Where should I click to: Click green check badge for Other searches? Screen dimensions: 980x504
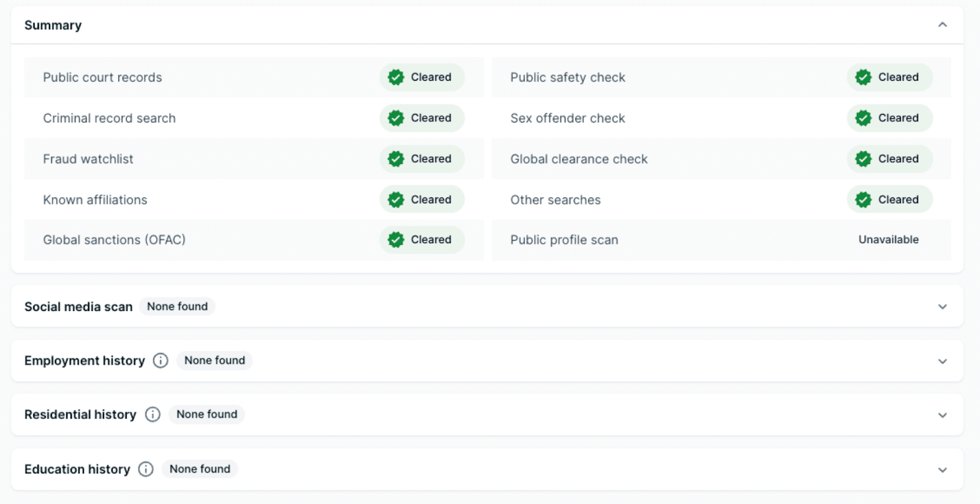[x=864, y=200]
